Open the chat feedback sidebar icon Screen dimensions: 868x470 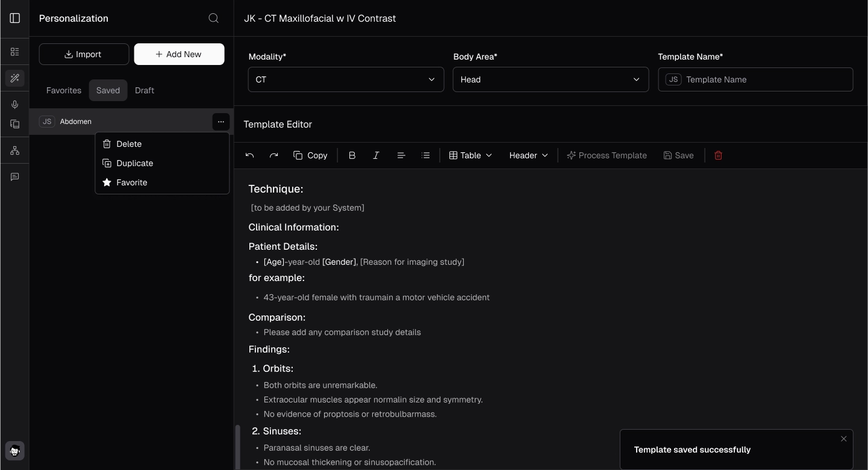[x=15, y=177]
